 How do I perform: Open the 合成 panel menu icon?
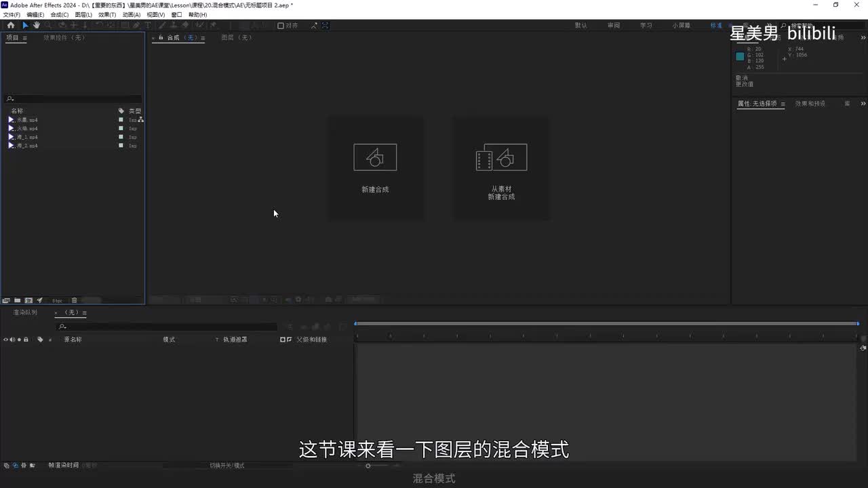202,38
